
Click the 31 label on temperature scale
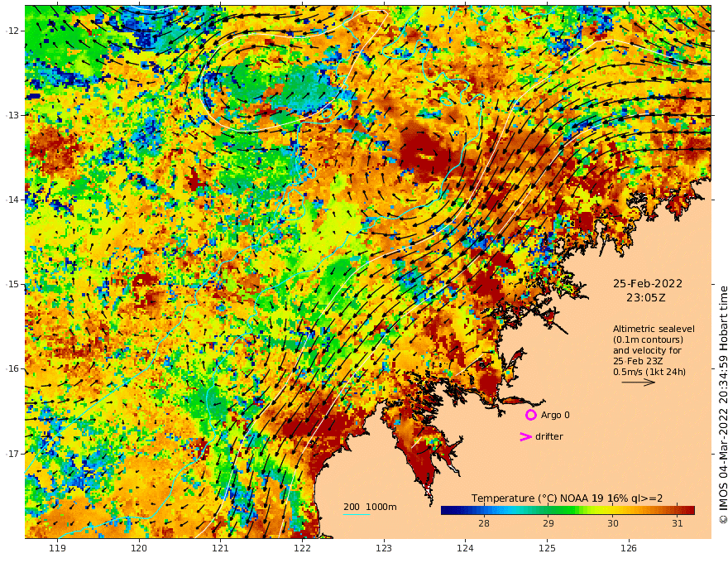678,523
